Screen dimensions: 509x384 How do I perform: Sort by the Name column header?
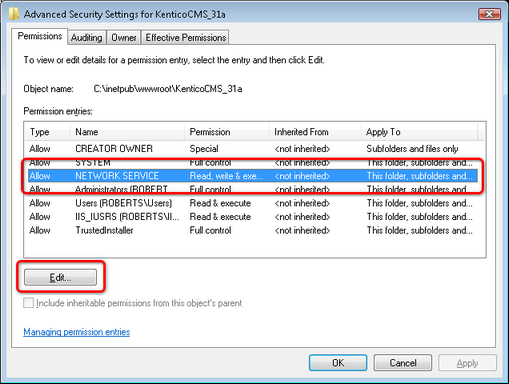127,132
